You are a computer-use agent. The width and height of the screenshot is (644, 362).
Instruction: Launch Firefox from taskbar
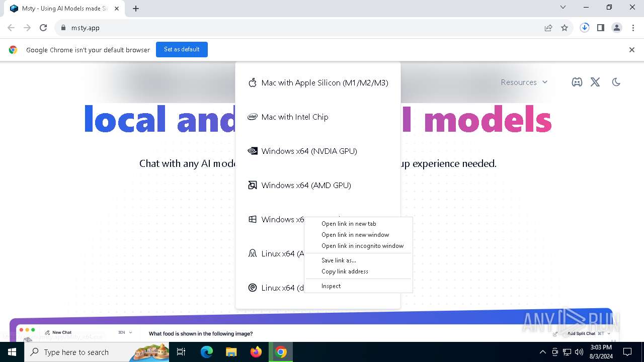256,352
